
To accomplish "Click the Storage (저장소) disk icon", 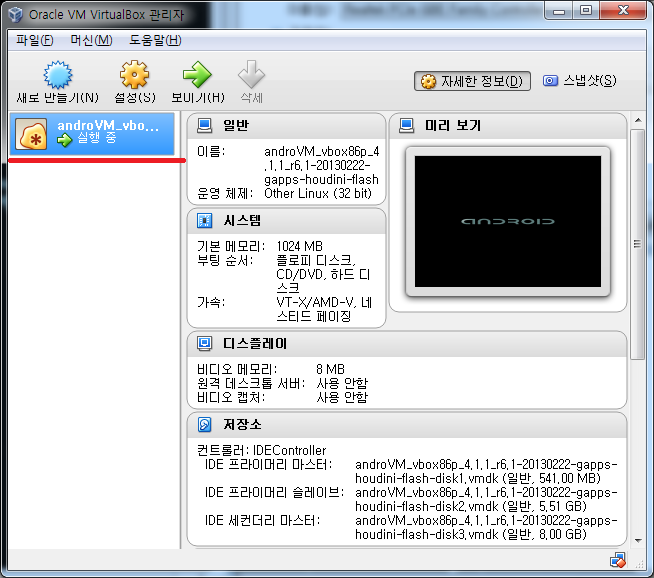I will [x=204, y=425].
